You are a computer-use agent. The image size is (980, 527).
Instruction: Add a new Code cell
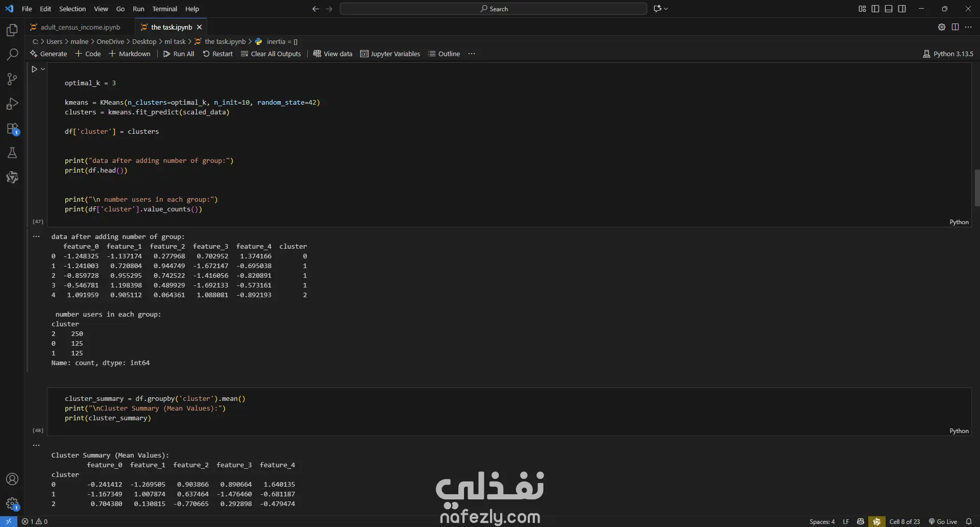click(88, 54)
